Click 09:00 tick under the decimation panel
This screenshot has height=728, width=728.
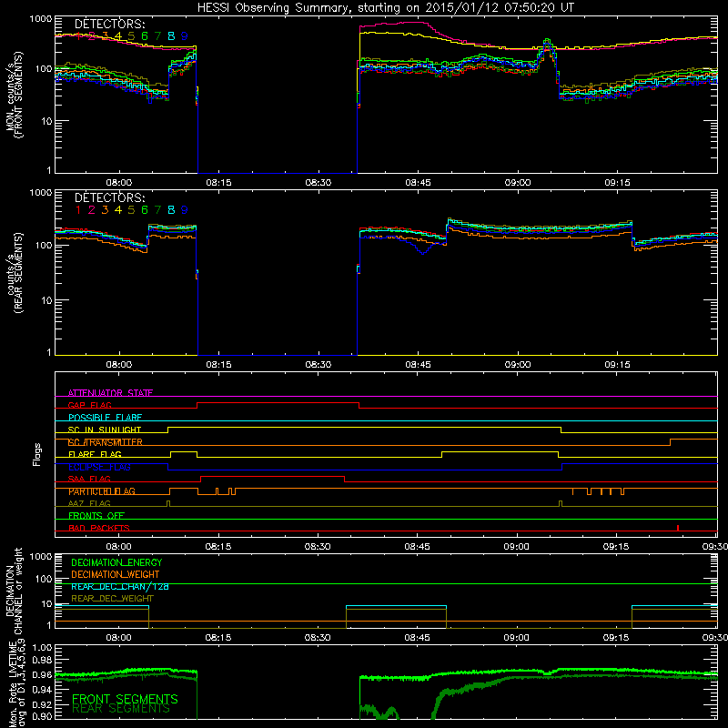coord(516,638)
